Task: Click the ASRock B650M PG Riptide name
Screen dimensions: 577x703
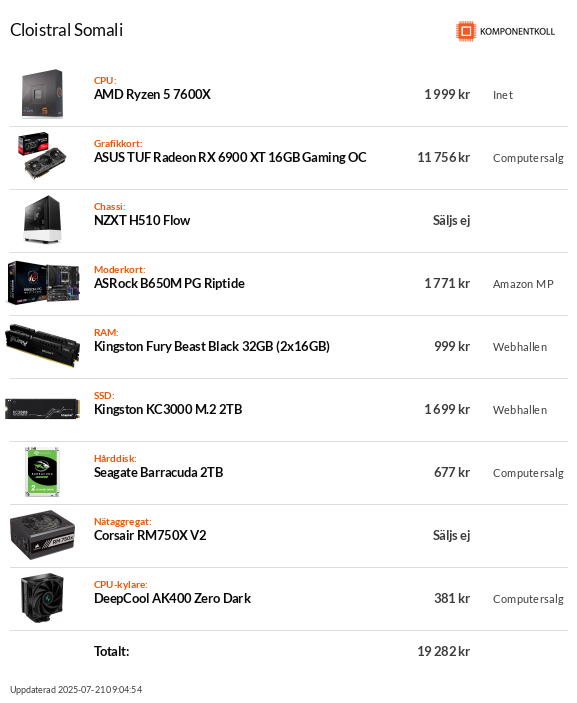Action: pos(169,283)
